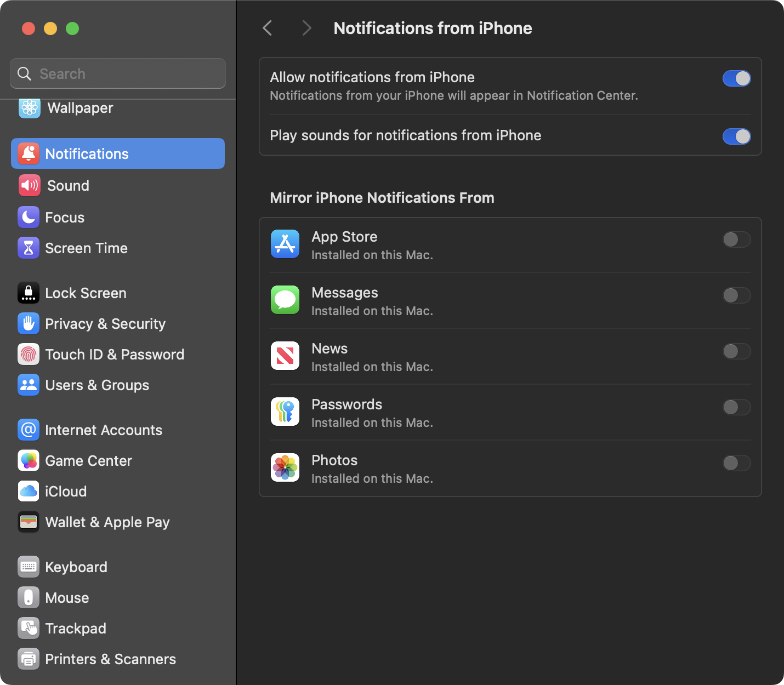Click the yellow minimize window button
This screenshot has height=685, width=784.
point(50,28)
